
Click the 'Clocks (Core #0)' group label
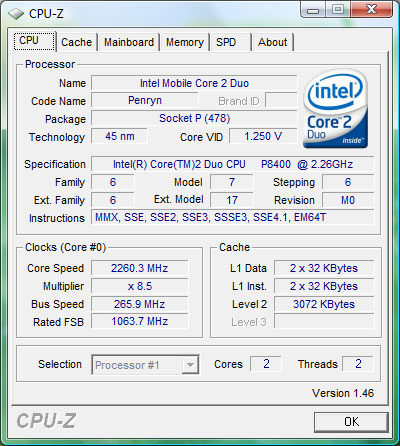[x=66, y=248]
